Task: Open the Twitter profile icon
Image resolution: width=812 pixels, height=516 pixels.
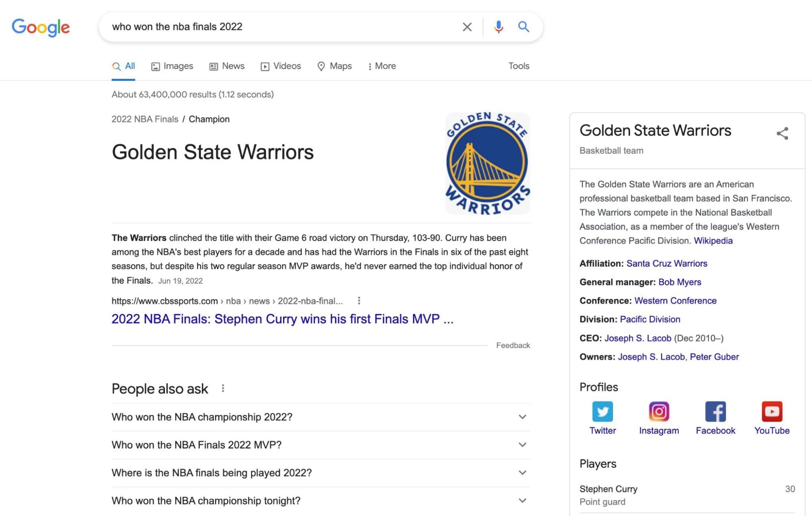Action: [602, 412]
